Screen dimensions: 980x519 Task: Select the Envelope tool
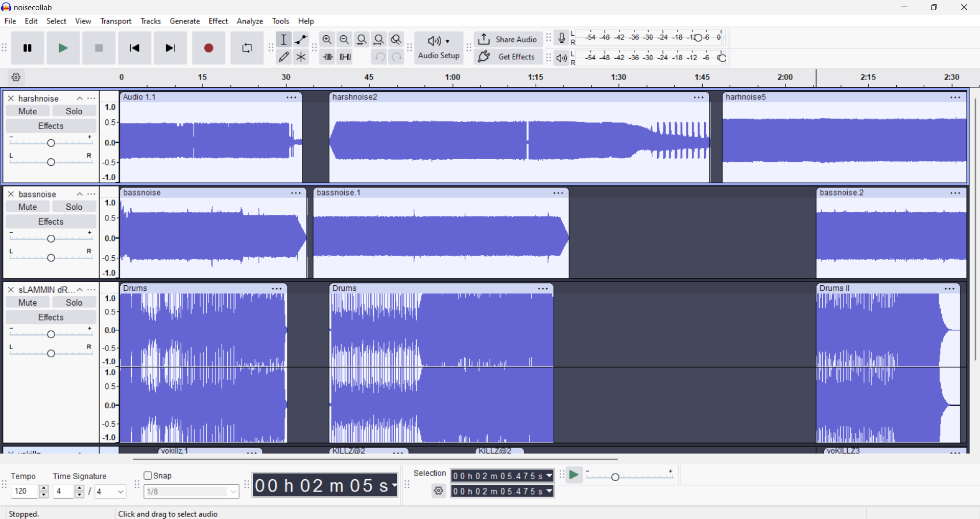(x=301, y=40)
